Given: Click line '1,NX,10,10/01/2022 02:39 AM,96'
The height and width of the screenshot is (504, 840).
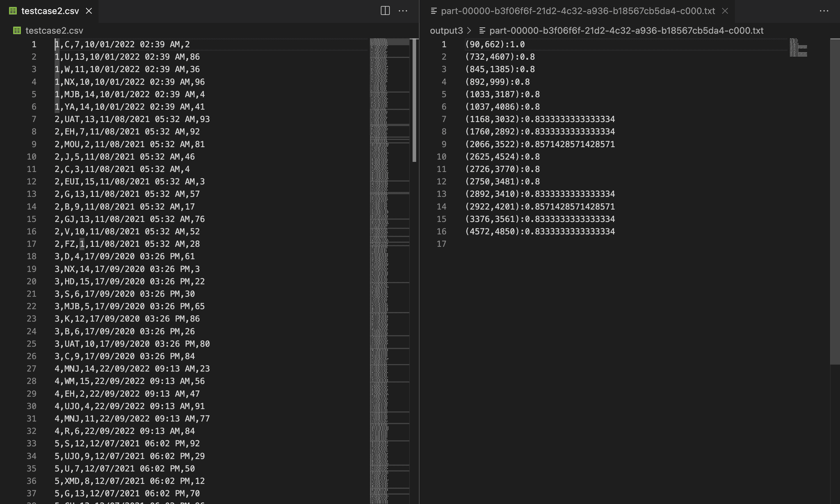Looking at the screenshot, I should (x=130, y=82).
